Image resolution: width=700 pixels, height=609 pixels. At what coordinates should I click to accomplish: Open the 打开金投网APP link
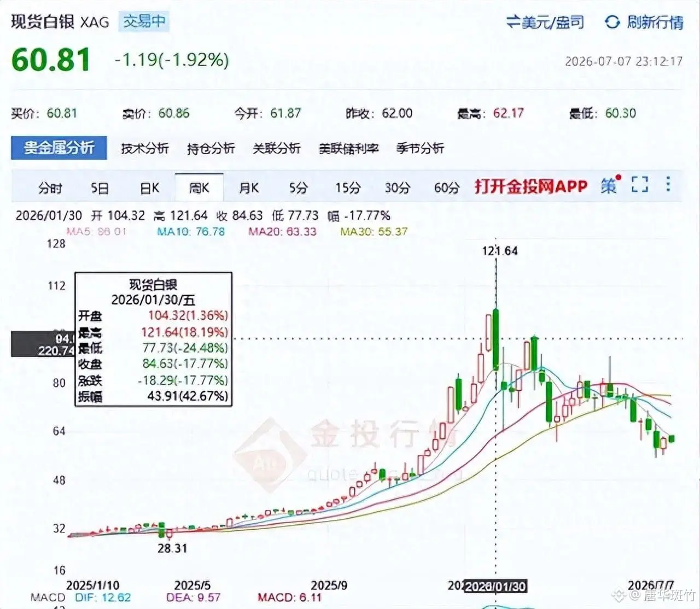[x=531, y=186]
